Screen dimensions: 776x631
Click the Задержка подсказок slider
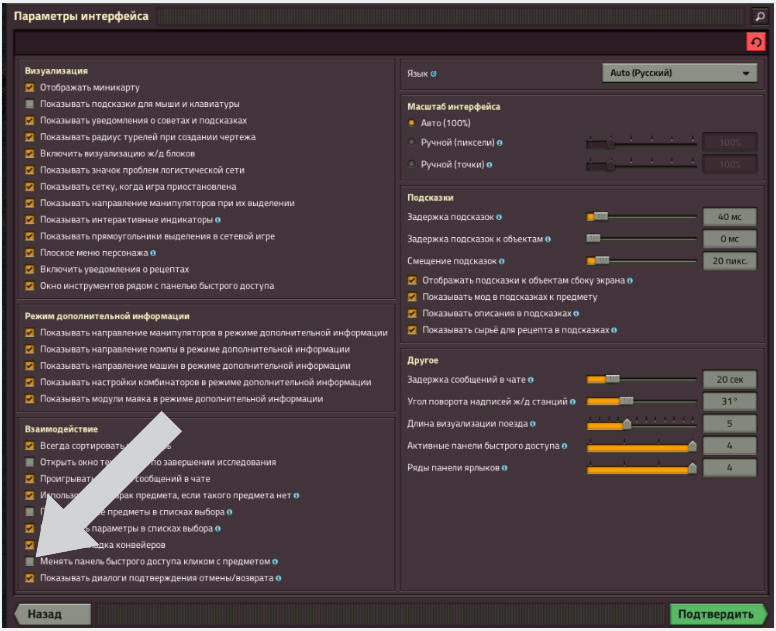tap(641, 217)
